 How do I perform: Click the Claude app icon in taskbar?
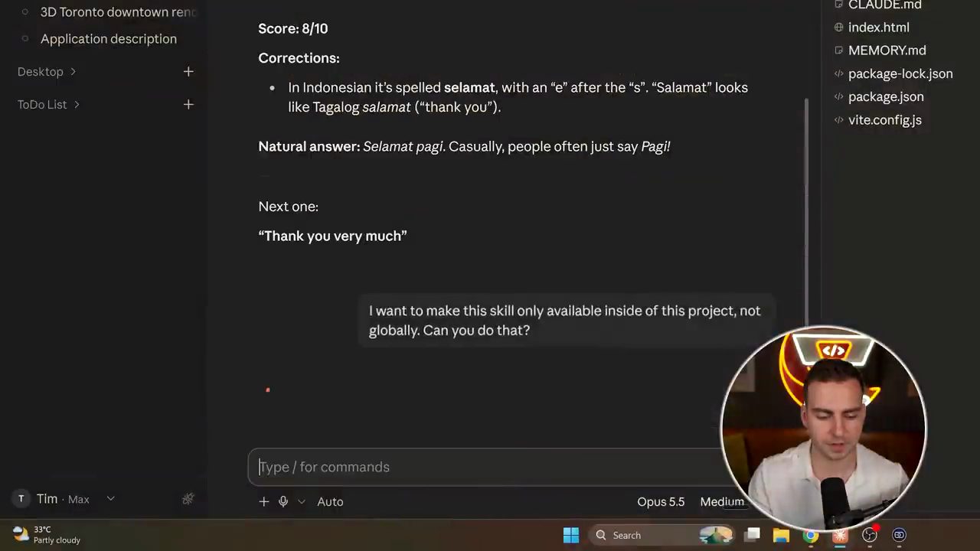tap(840, 535)
